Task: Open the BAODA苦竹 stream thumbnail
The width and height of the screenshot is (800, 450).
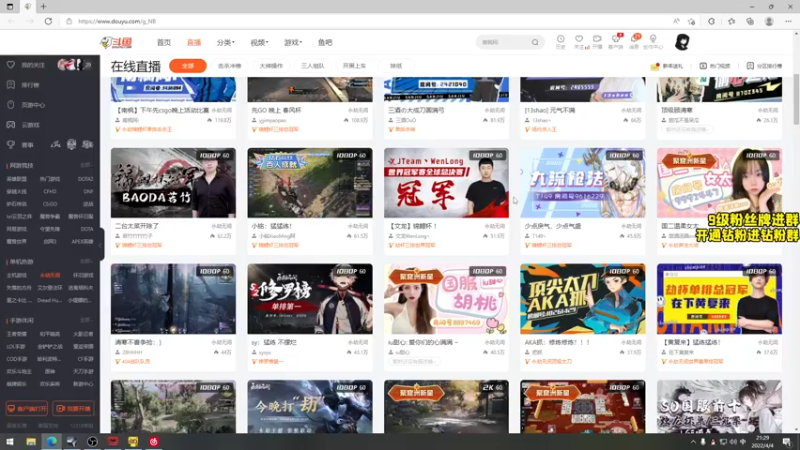Action: click(x=173, y=183)
